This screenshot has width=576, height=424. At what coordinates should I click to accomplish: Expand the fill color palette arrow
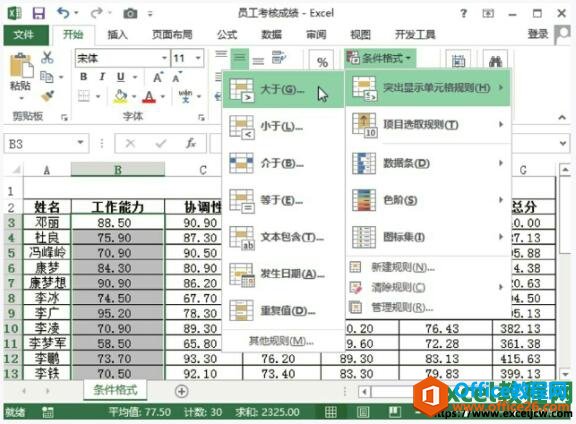(134, 97)
